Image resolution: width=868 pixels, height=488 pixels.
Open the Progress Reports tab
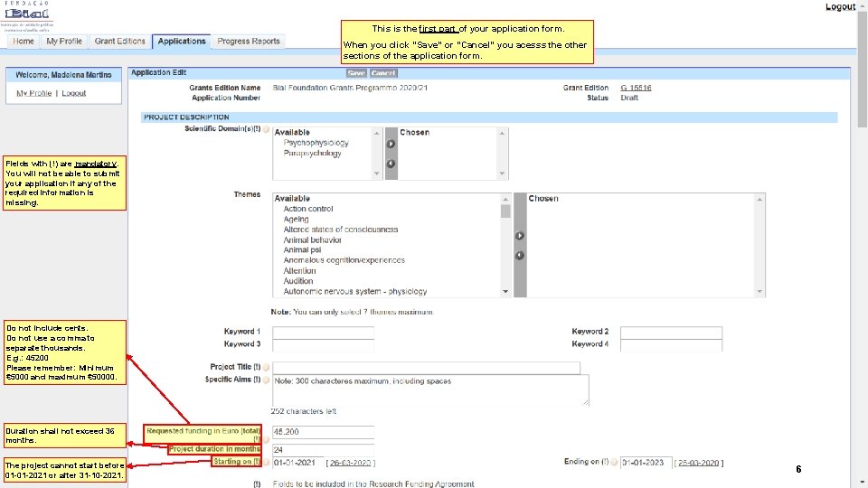[x=249, y=42]
